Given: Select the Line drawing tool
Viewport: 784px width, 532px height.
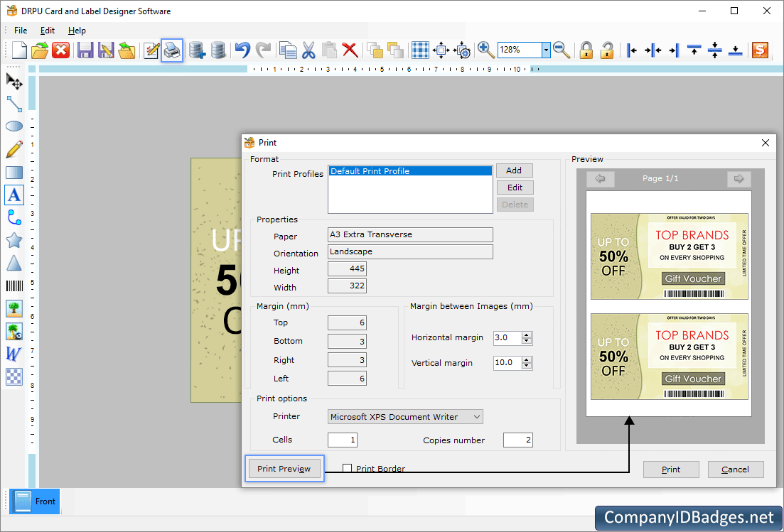Looking at the screenshot, I should [14, 104].
